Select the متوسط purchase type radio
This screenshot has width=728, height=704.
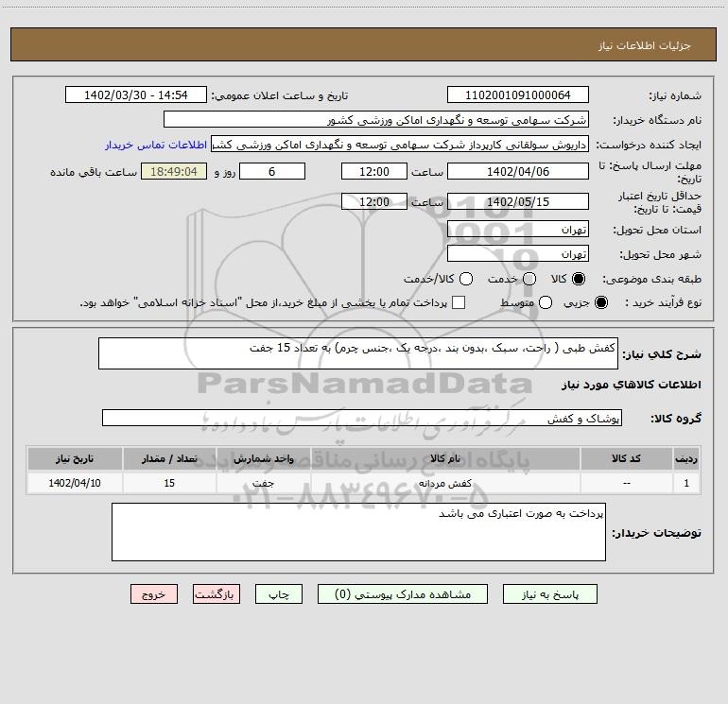point(546,302)
